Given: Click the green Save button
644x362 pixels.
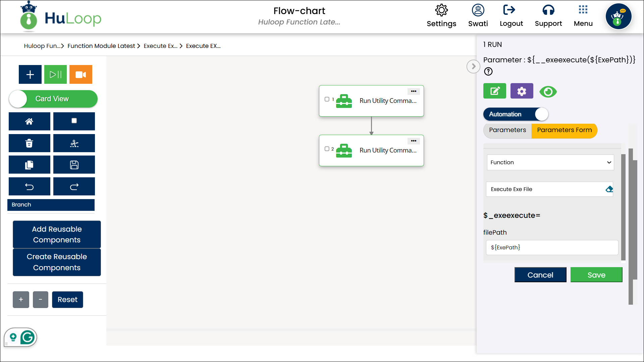Looking at the screenshot, I should point(596,275).
